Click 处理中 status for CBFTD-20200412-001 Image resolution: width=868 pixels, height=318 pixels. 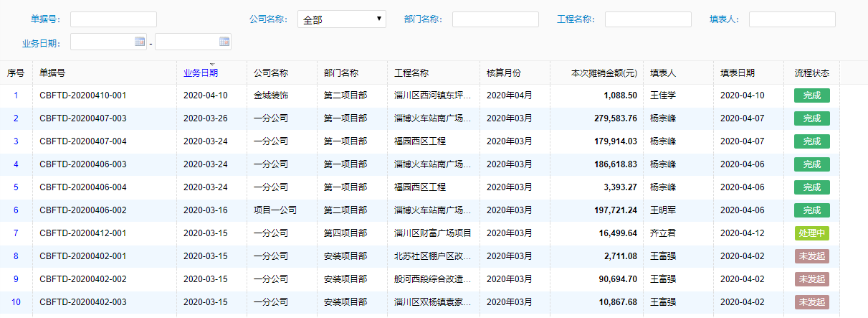coord(811,233)
